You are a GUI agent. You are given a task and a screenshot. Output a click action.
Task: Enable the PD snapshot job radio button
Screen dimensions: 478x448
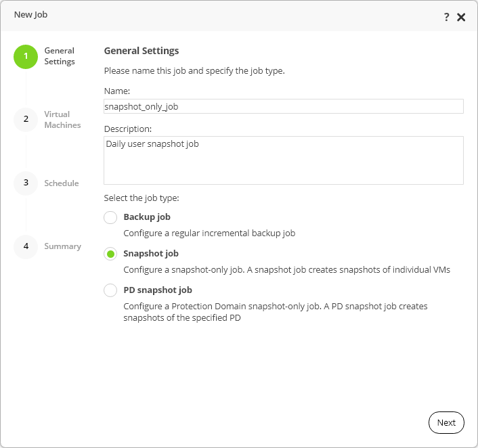point(110,290)
